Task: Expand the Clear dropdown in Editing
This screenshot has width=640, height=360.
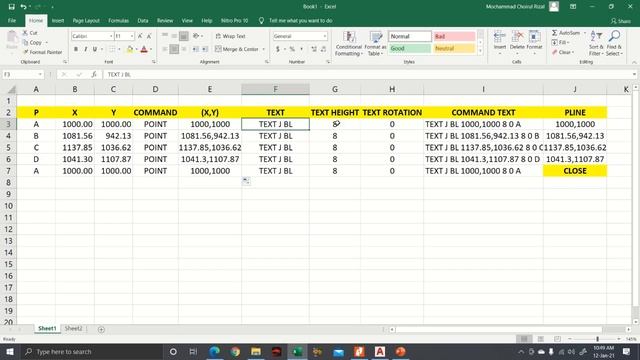Action: (x=573, y=52)
